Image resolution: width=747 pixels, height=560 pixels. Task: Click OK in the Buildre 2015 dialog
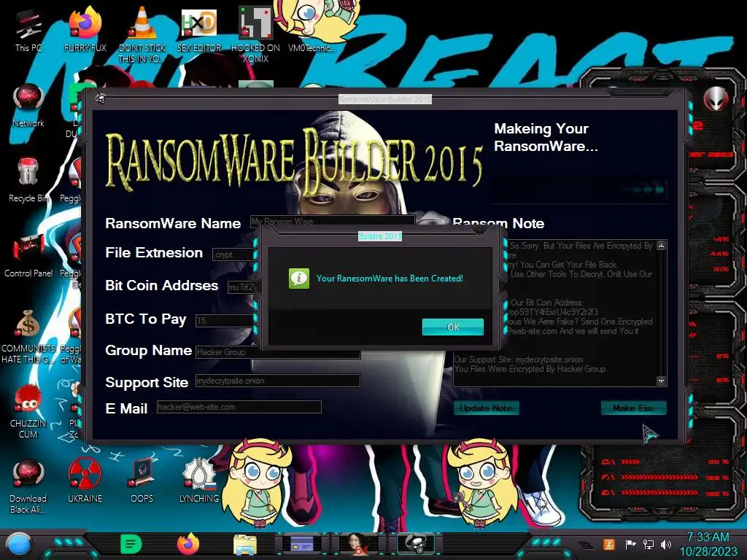(452, 327)
